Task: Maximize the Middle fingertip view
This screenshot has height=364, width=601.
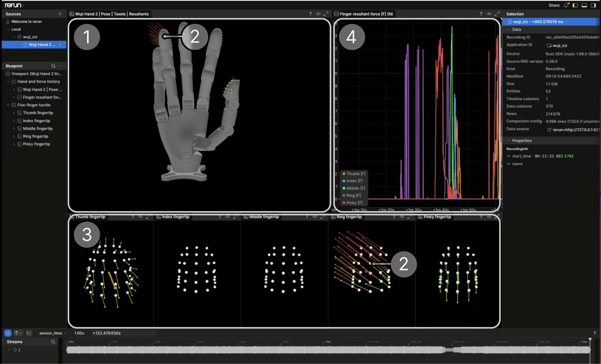Action: pyautogui.click(x=323, y=217)
